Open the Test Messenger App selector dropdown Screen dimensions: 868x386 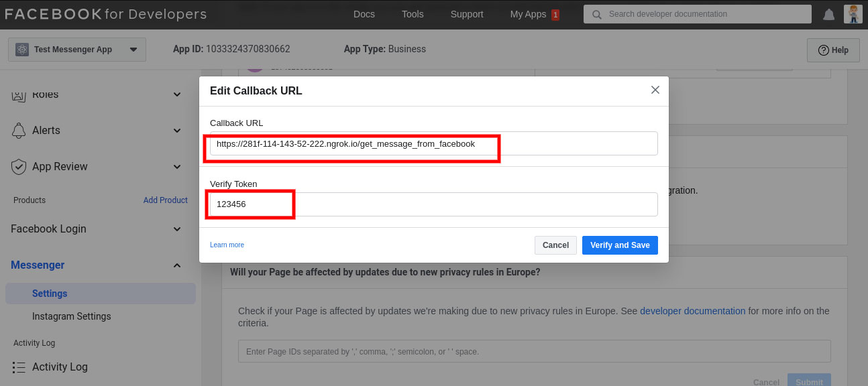point(77,50)
